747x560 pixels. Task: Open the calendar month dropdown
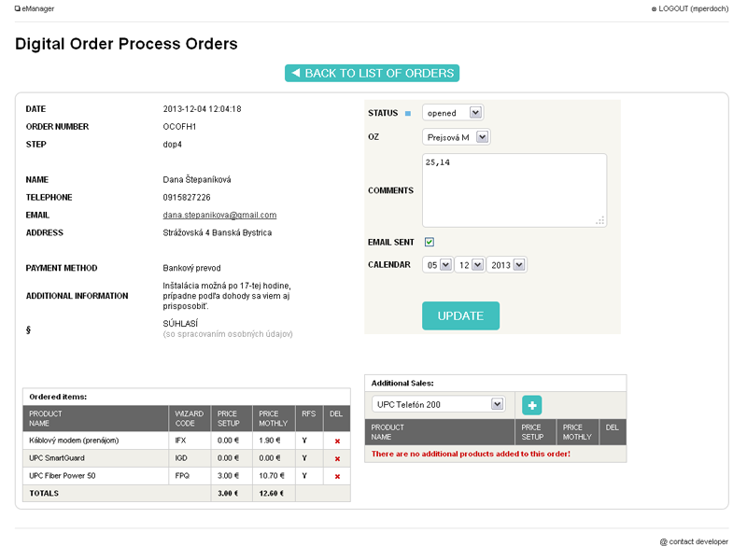click(x=470, y=265)
